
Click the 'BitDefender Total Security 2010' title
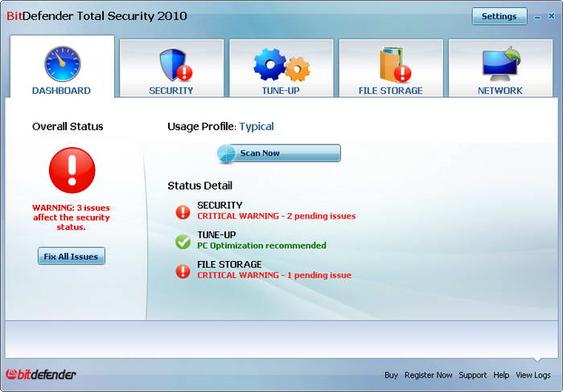coord(97,16)
